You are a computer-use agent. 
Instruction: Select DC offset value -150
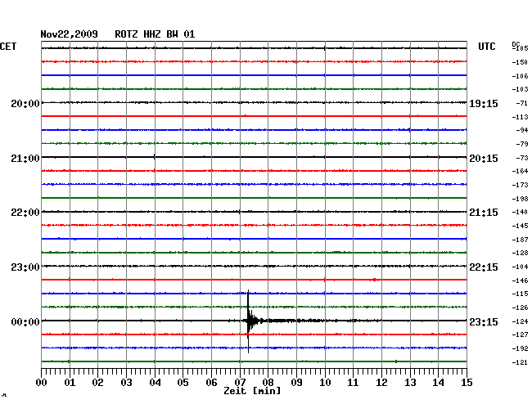(x=520, y=62)
